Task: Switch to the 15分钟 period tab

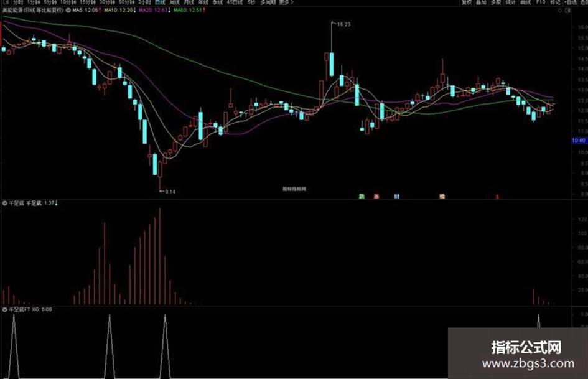Action: (87, 2)
